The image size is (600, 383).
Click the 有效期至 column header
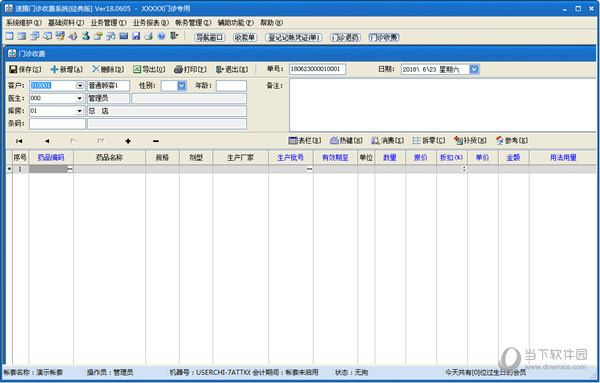pos(335,158)
